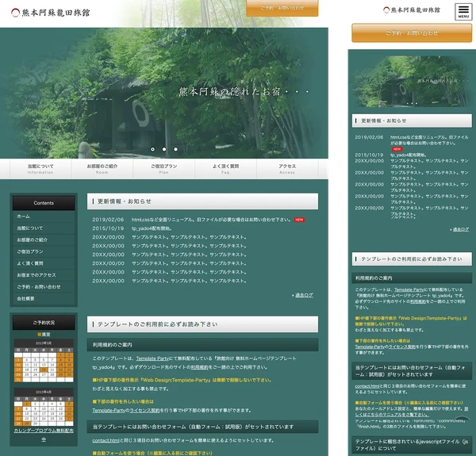Image resolution: width=476 pixels, height=456 pixels.
Task: Open the よく頂く質問 Faq nav tab
Action: (226, 168)
